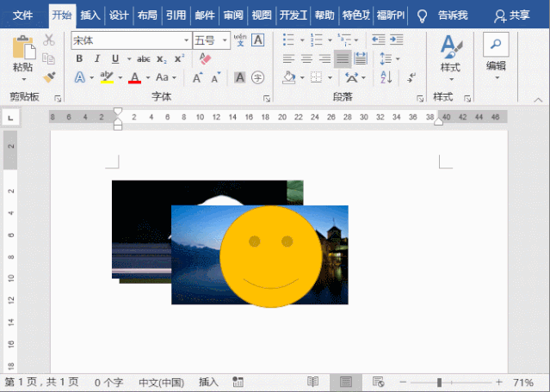The height and width of the screenshot is (392, 550).
Task: Toggle Italic formatting
Action: (x=97, y=58)
